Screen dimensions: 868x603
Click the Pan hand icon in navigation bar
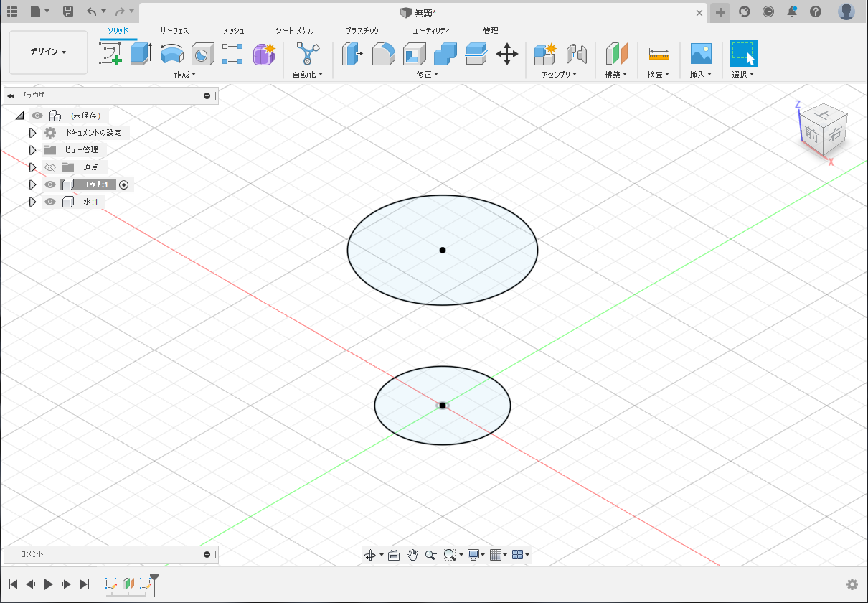412,555
